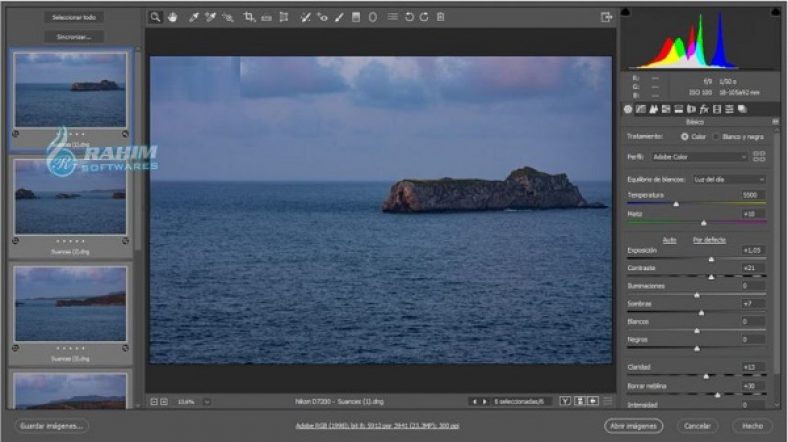Toggle full screen mode icon
Viewport: 788px width, 442px height.
(605, 17)
